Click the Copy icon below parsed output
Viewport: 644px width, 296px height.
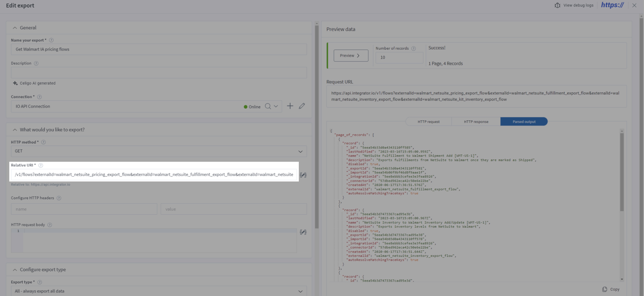[605, 289]
